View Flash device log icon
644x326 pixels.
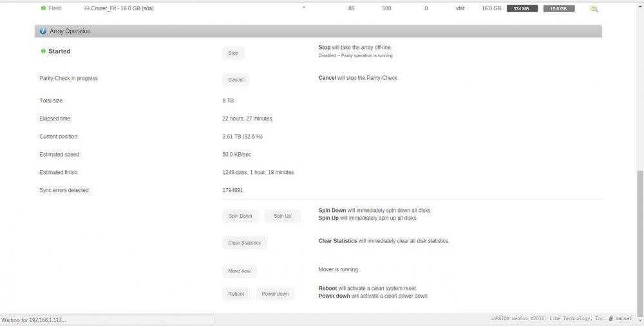pyautogui.click(x=594, y=8)
